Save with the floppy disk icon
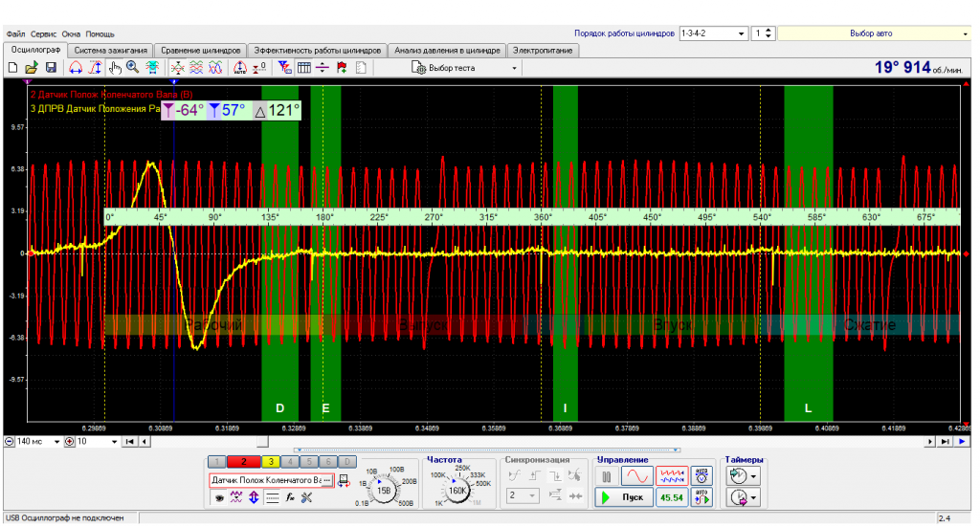Viewport: 980px width, 527px height. click(x=52, y=68)
